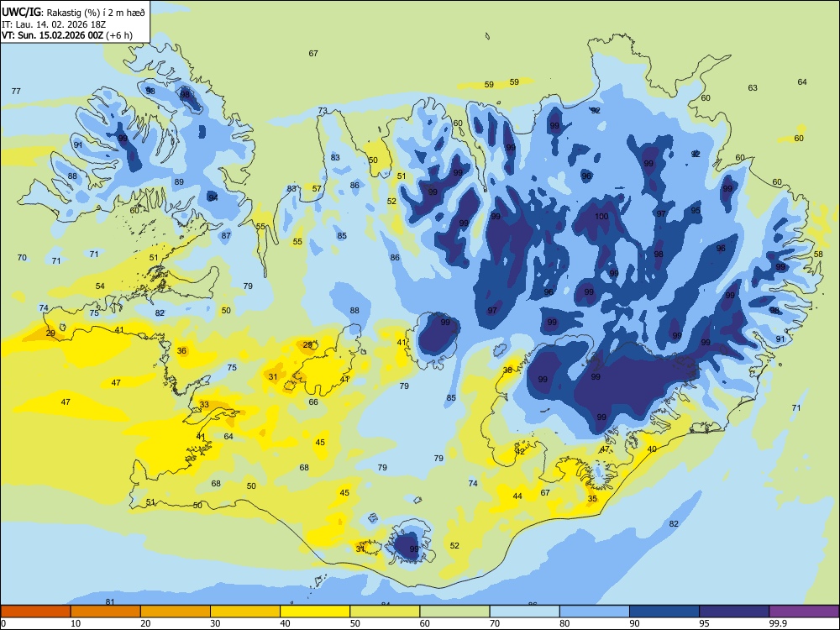The image size is (840, 630).
Task: Click the "73" humidity value on the coast
Action: pos(323,111)
